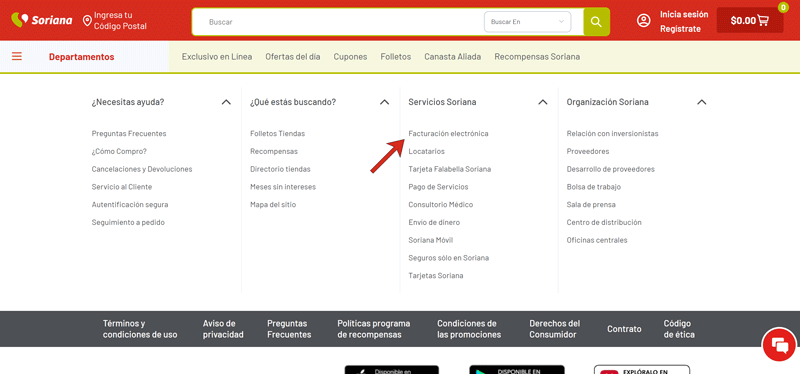The height and width of the screenshot is (374, 800).
Task: Open the Departamentos menu label
Action: point(82,57)
